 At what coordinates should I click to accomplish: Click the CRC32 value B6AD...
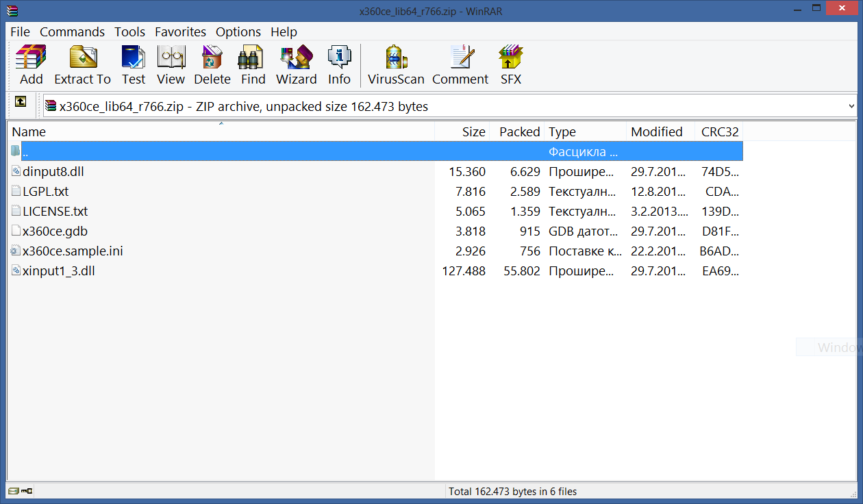click(719, 251)
